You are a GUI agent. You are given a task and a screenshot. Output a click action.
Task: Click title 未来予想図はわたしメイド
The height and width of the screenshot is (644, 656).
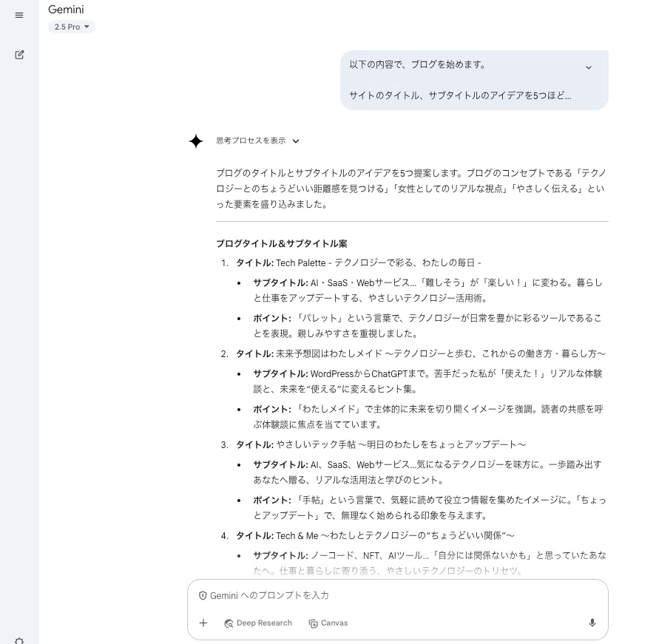[329, 353]
